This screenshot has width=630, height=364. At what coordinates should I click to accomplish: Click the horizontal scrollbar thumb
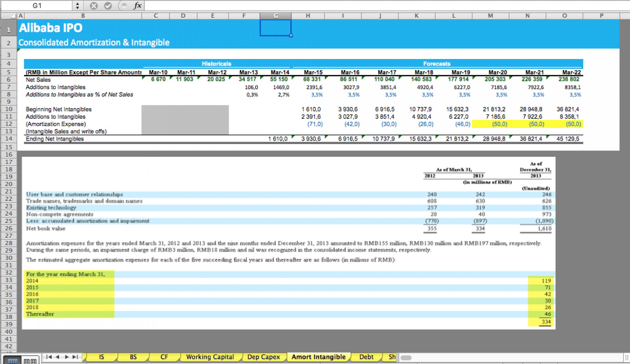406,358
